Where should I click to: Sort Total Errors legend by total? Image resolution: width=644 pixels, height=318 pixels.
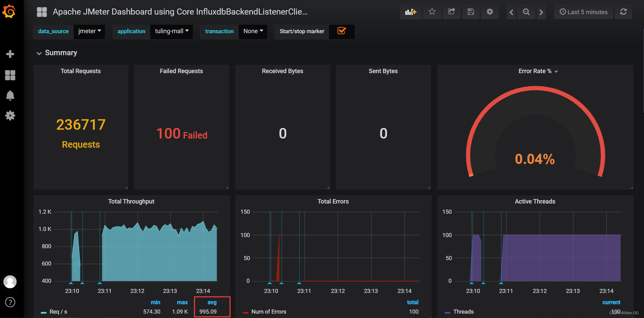click(x=413, y=302)
